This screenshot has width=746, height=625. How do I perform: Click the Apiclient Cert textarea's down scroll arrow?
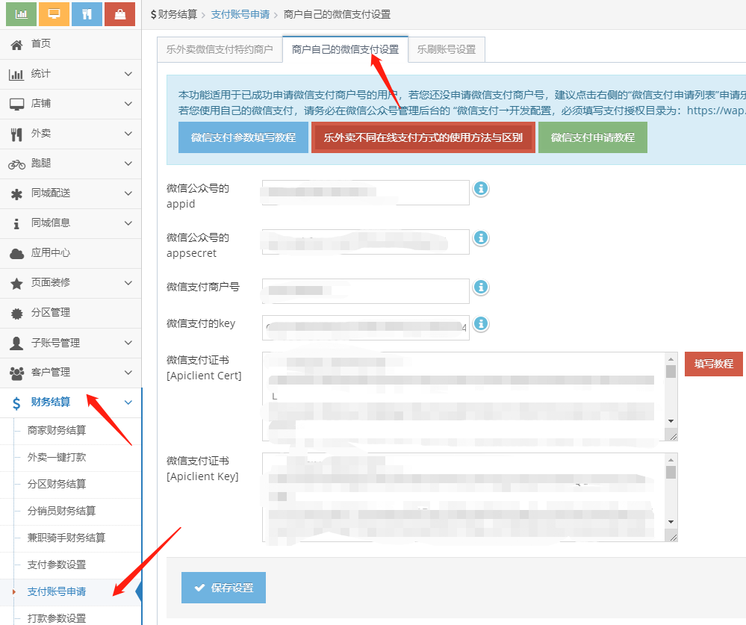tap(671, 421)
